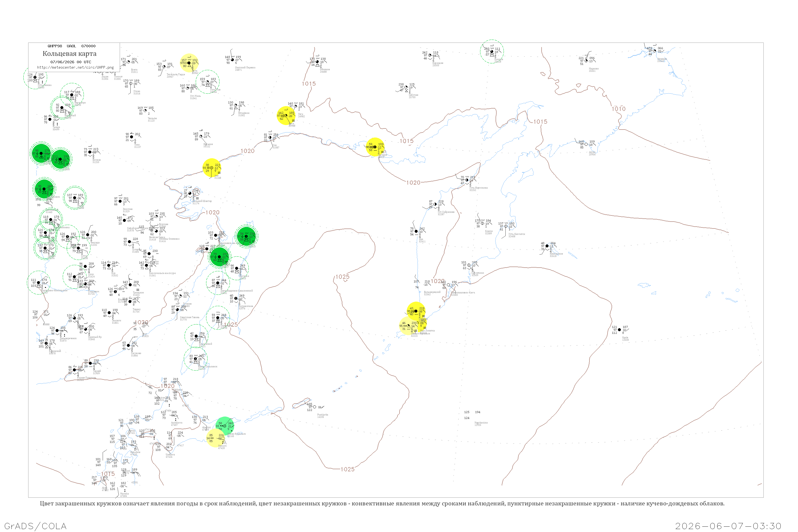Select the yellow station circle at Аян
The width and height of the screenshot is (798, 532).
[x=212, y=168]
